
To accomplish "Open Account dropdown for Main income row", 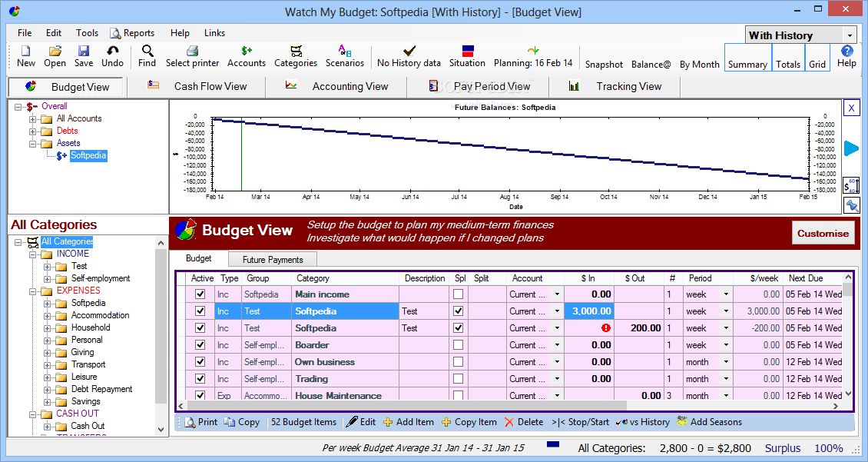I will [557, 294].
